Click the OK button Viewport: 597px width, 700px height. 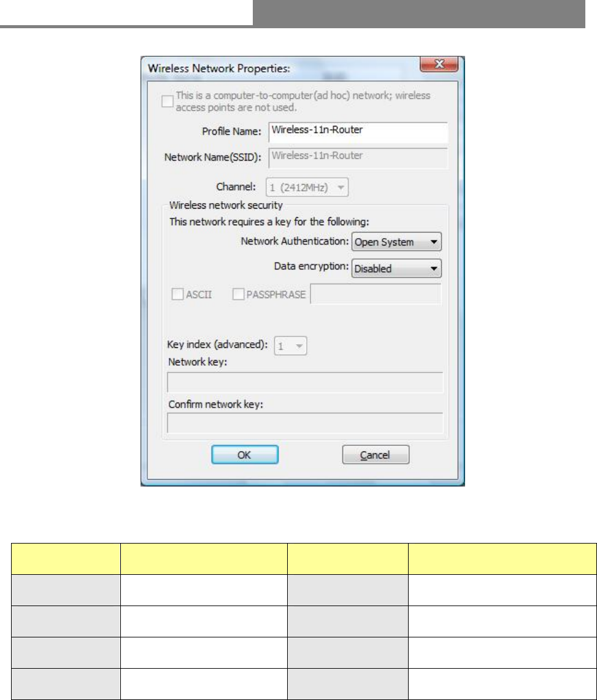(245, 455)
